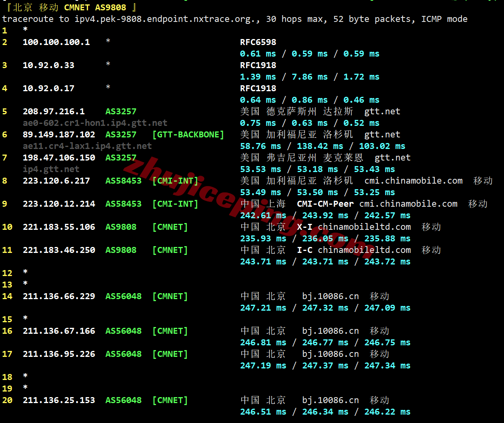Click the latency value 7.86 ms
This screenshot has width=504, height=423.
310,77
